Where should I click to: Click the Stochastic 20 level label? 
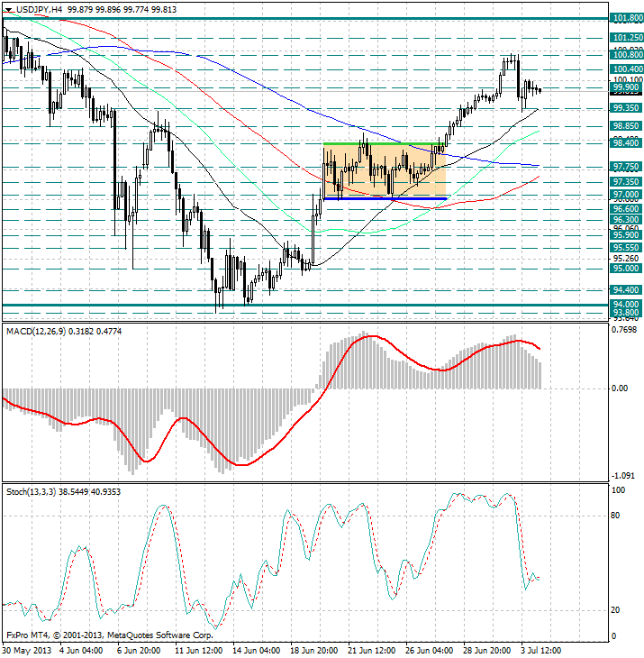point(615,610)
